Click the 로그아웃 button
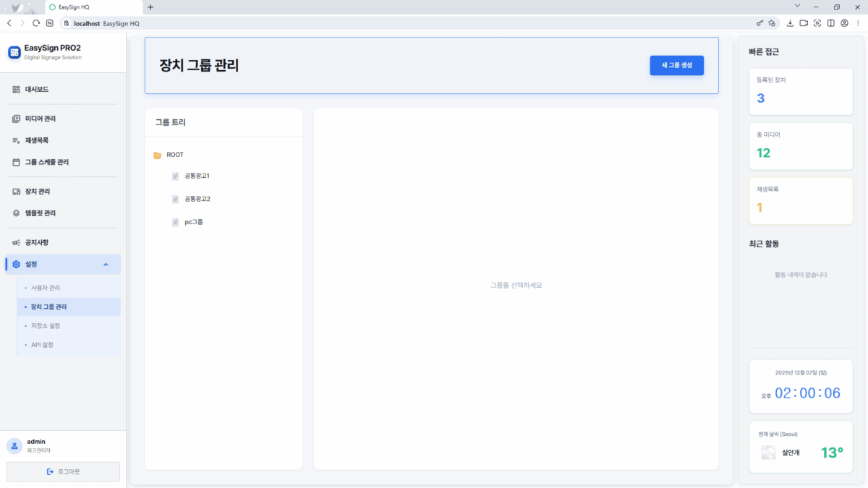 pos(63,471)
